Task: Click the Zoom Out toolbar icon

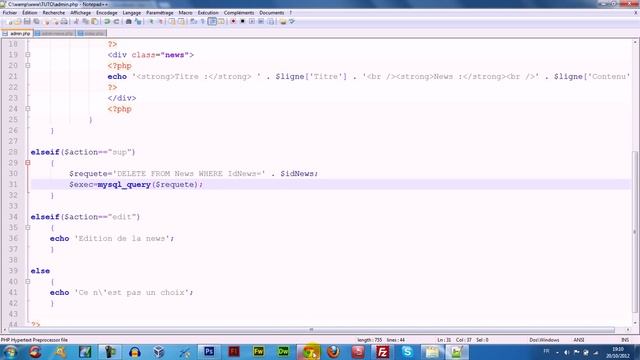Action: tap(160, 21)
